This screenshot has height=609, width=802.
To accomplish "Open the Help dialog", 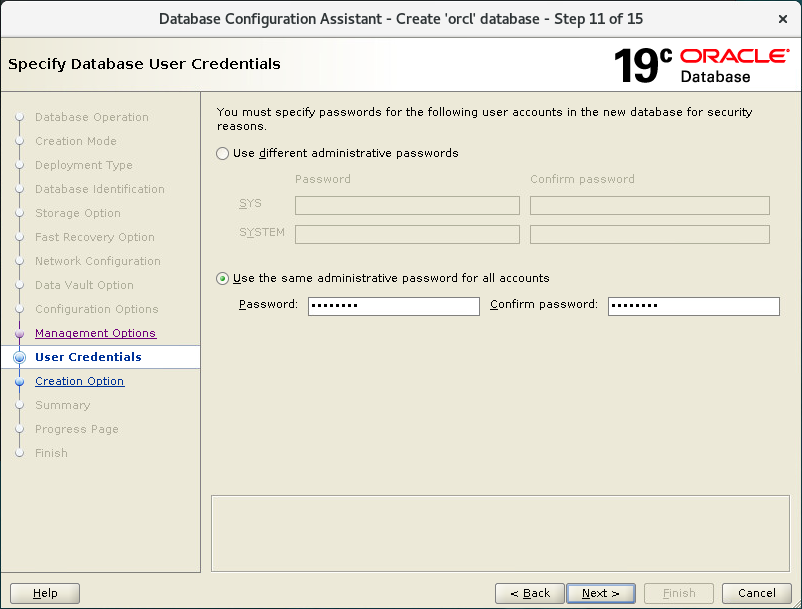I will coord(45,593).
